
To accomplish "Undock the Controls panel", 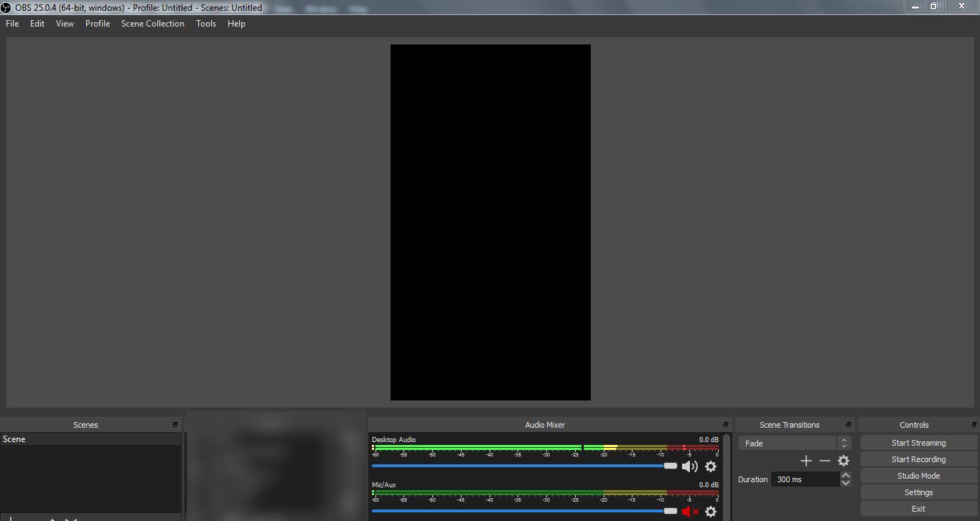I will 972,425.
